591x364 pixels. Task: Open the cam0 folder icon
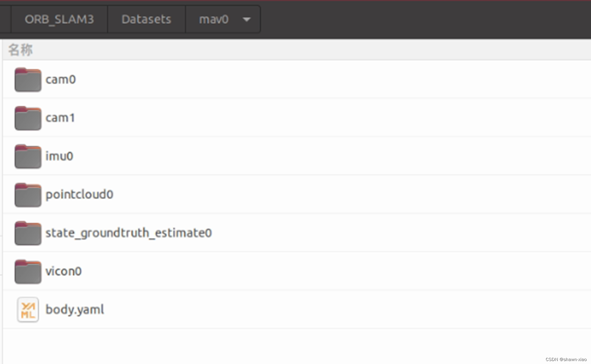point(28,80)
